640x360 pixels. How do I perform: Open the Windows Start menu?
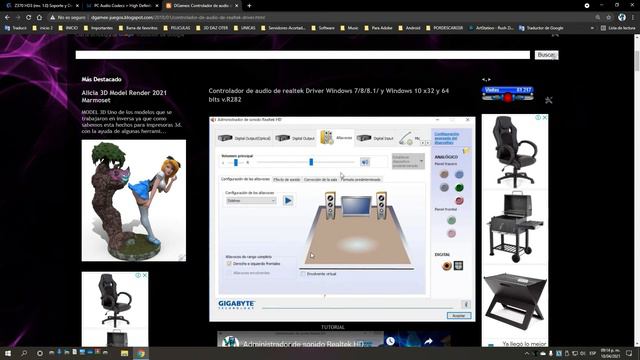pos(7,353)
